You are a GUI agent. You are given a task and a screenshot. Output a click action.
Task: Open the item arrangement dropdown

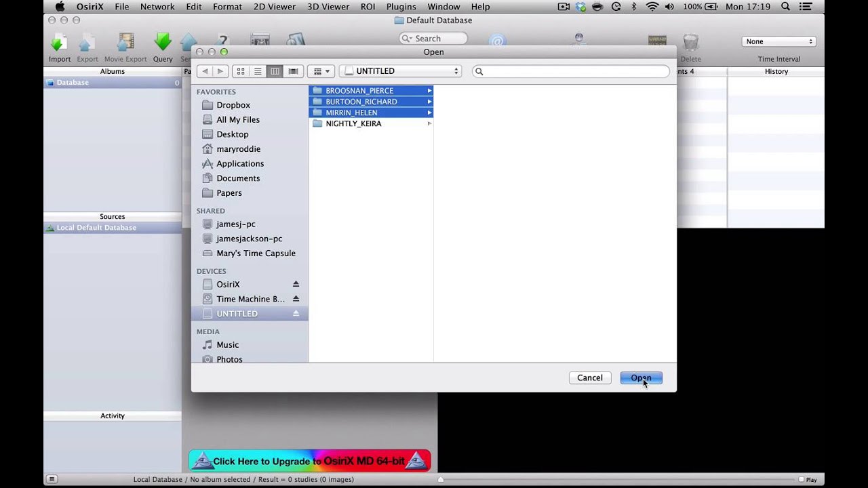coord(321,71)
